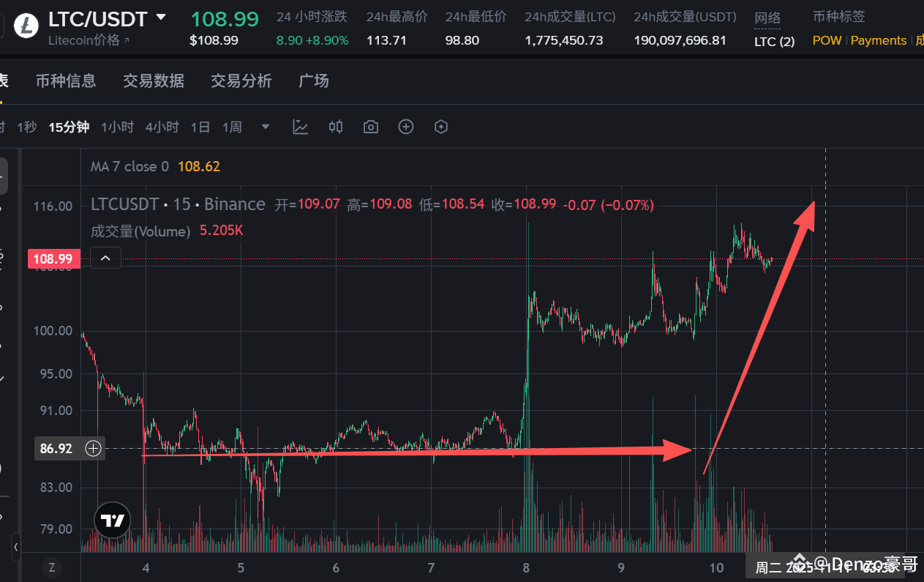924x582 pixels.
Task: Switch to the 交易数据 tab
Action: [x=154, y=81]
